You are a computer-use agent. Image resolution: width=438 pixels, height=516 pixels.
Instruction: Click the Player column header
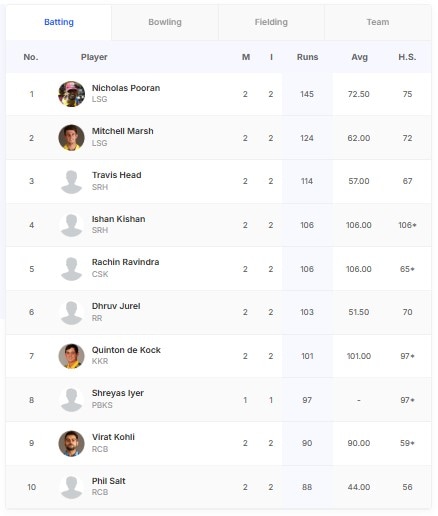[x=94, y=57]
